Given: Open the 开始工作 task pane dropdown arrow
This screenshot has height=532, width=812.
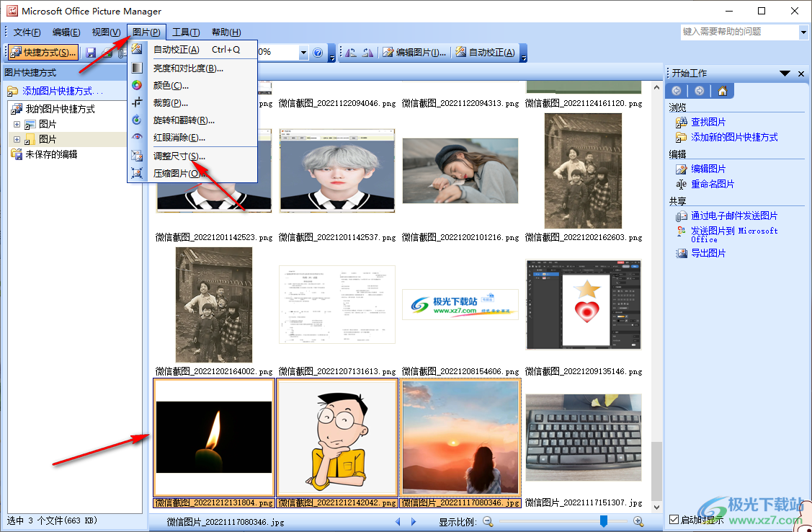Looking at the screenshot, I should point(785,73).
